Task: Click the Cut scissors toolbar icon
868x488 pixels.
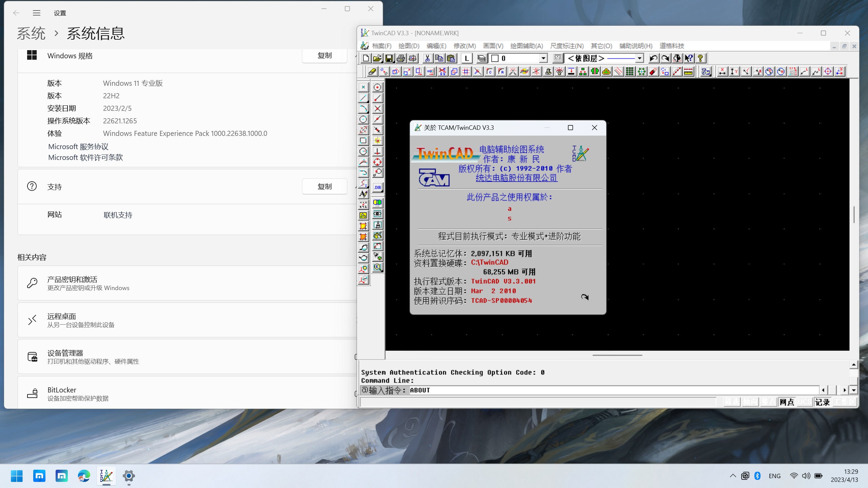Action: pos(427,58)
